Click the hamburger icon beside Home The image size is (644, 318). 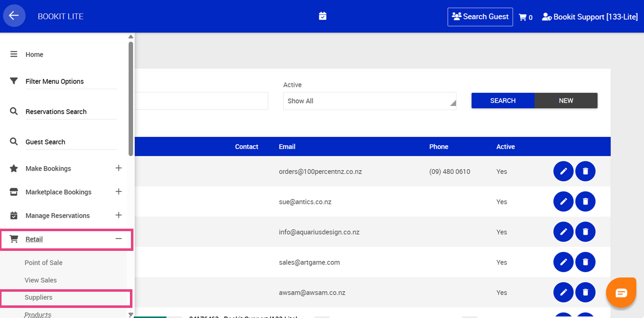14,54
